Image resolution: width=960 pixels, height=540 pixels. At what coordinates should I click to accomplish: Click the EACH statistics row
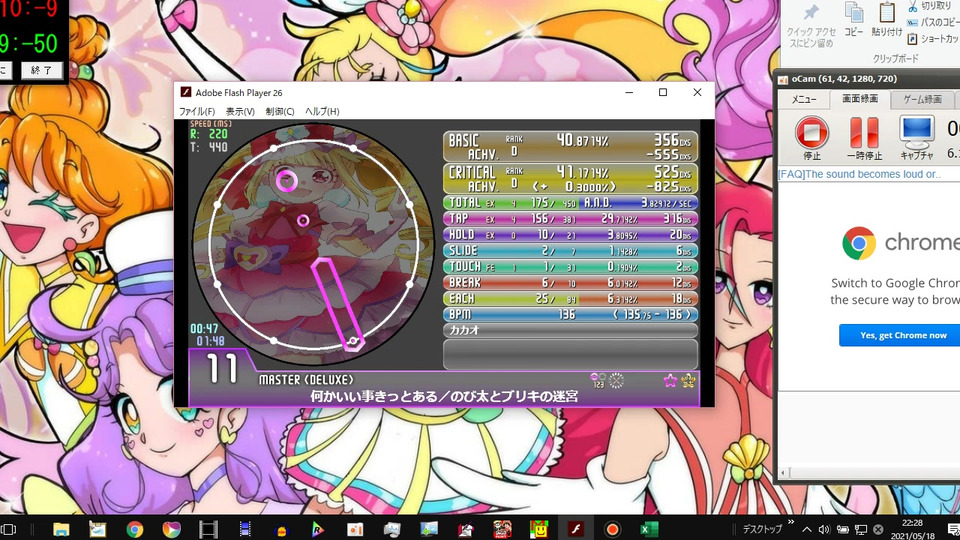click(x=570, y=298)
